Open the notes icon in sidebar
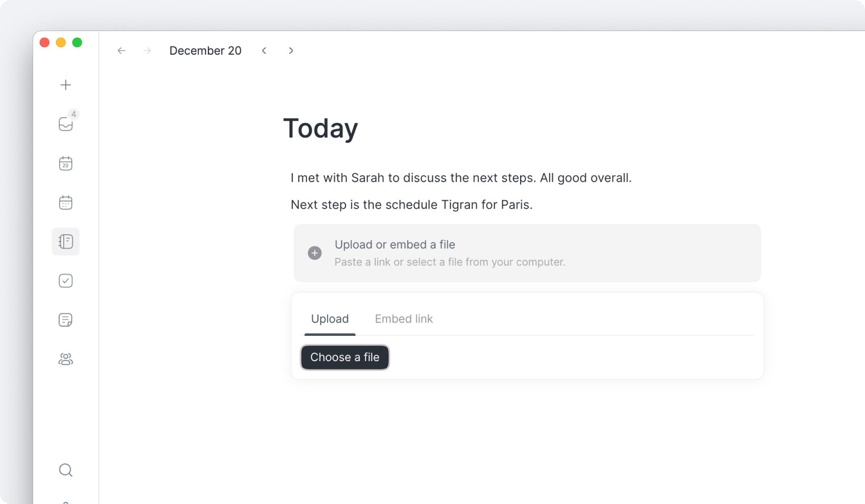 click(65, 320)
